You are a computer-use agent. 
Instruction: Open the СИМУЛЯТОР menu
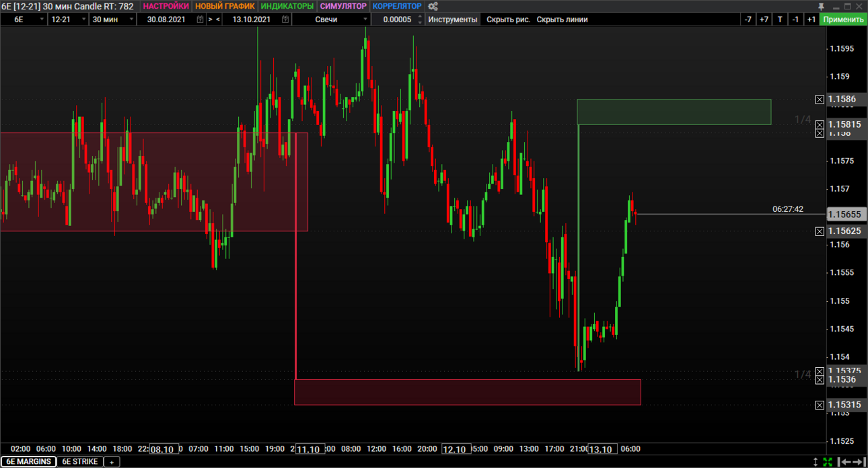pos(343,6)
